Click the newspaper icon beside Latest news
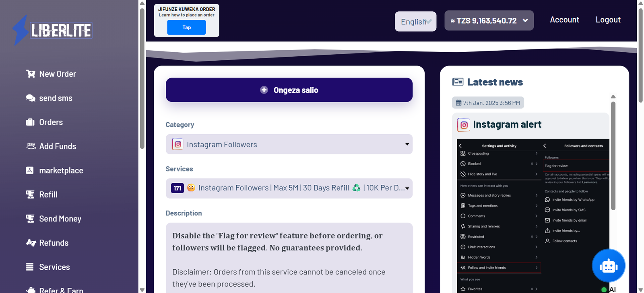This screenshot has width=644, height=293. (458, 82)
